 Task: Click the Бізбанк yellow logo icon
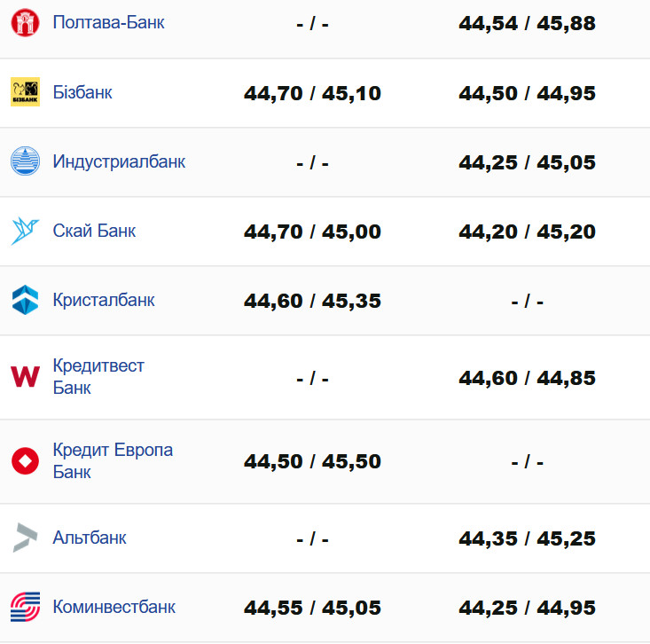(25, 92)
